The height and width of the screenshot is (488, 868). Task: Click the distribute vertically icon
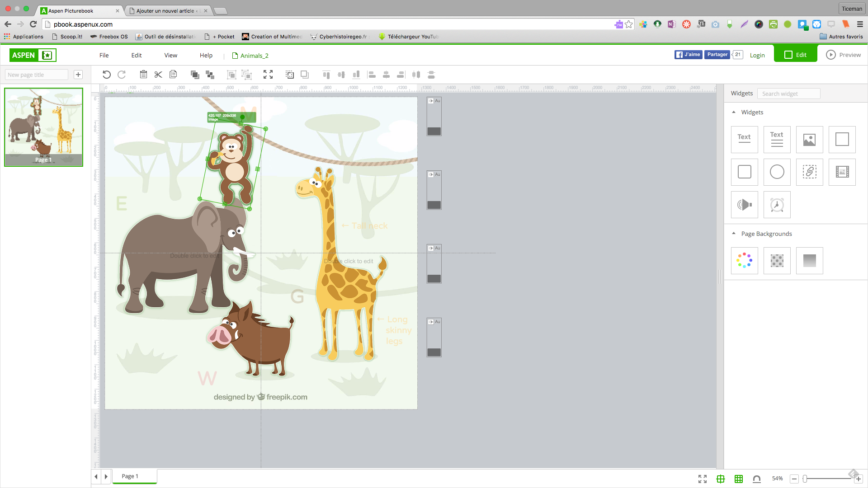pyautogui.click(x=431, y=75)
